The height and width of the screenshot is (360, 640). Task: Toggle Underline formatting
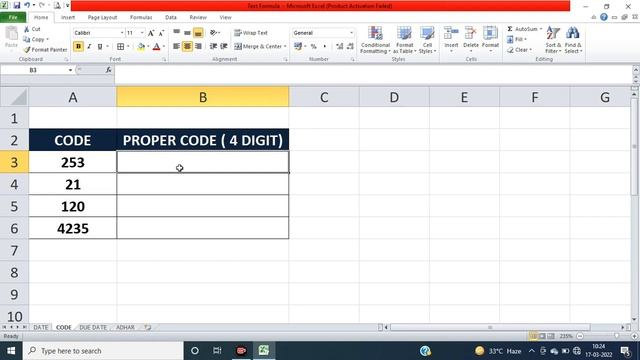(x=100, y=47)
